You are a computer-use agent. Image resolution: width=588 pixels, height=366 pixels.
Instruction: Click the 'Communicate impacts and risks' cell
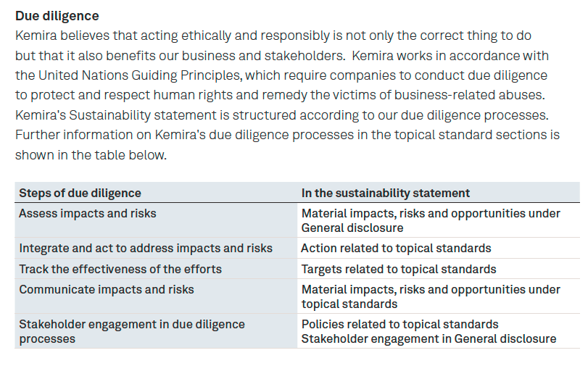[156, 296]
